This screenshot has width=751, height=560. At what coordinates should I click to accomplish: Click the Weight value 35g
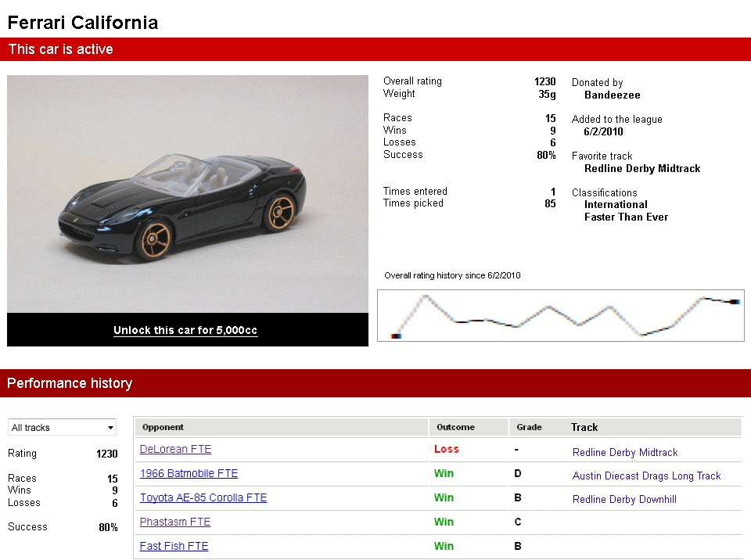(x=547, y=94)
